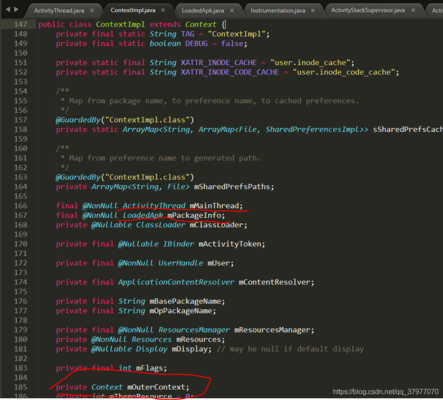Click the mActivityToken field name

[x=230, y=244]
